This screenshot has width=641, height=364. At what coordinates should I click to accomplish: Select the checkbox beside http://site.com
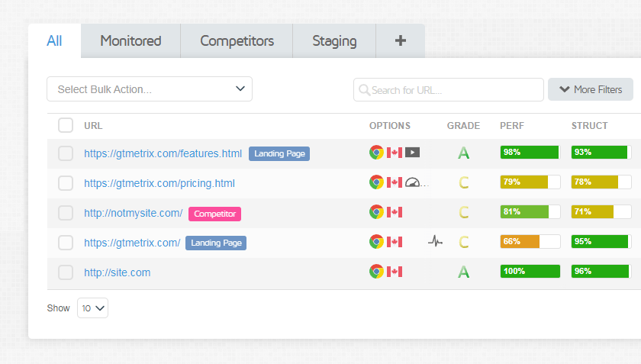click(x=66, y=272)
